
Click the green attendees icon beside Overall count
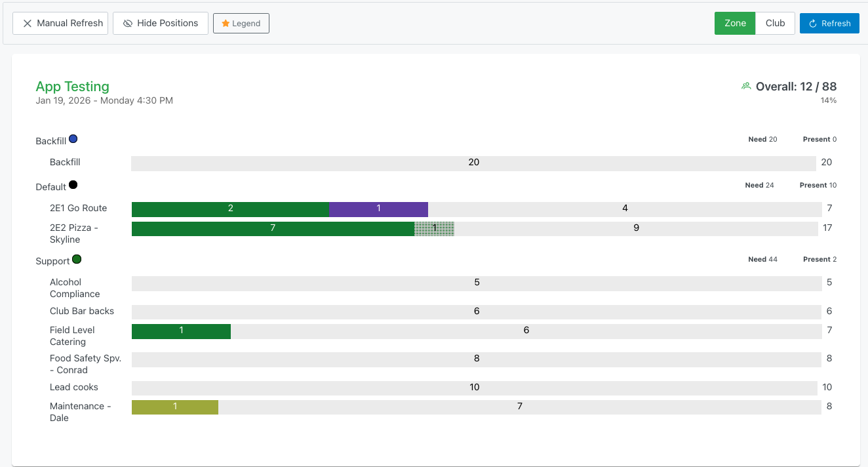(746, 85)
